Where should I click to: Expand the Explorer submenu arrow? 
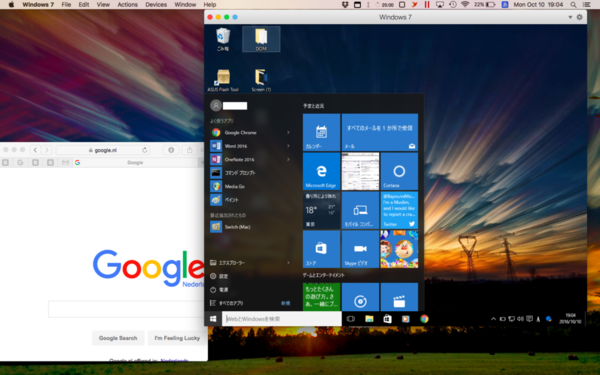tap(288, 262)
